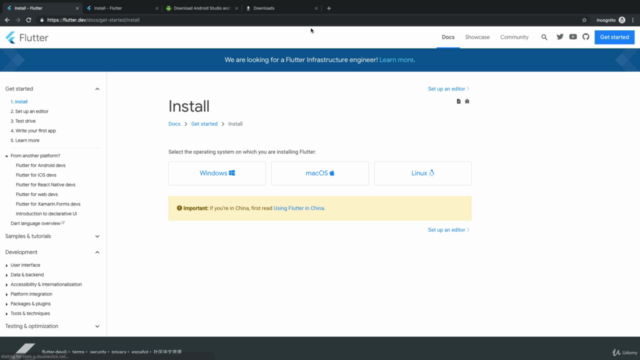This screenshot has height=360, width=640.
Task: Click the page source document icon
Action: pos(458,101)
